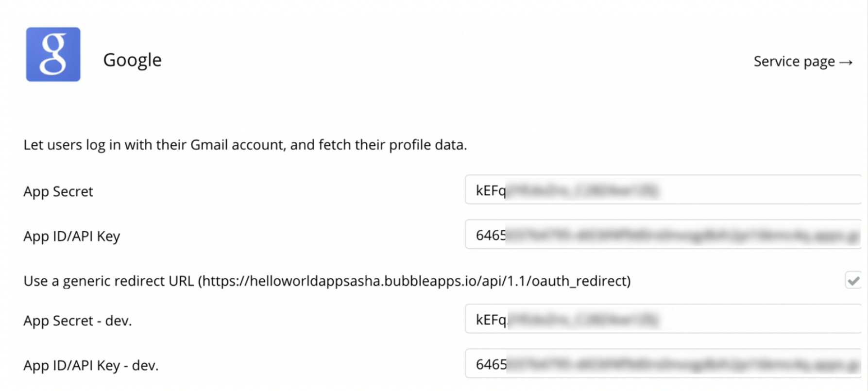Click the App ID/API Key - dev. label
This screenshot has height=391, width=868.
click(91, 365)
